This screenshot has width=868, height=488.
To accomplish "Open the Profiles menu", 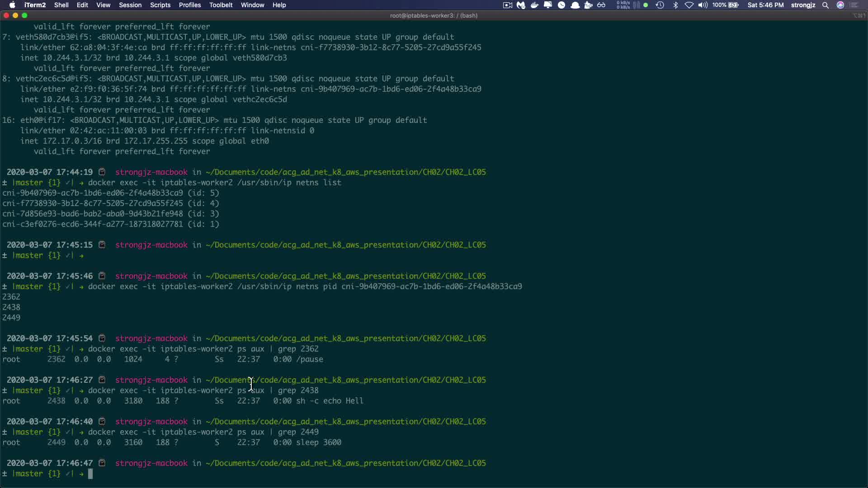I will coord(189,5).
